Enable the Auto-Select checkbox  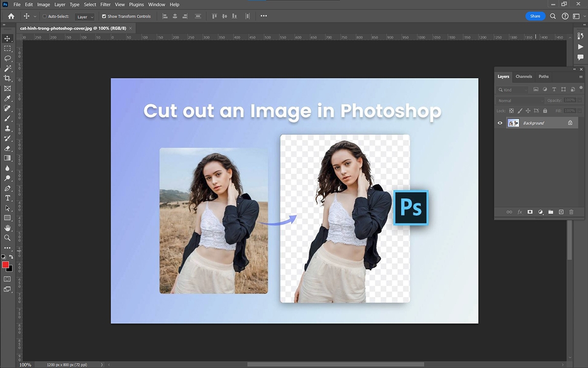[x=44, y=16]
